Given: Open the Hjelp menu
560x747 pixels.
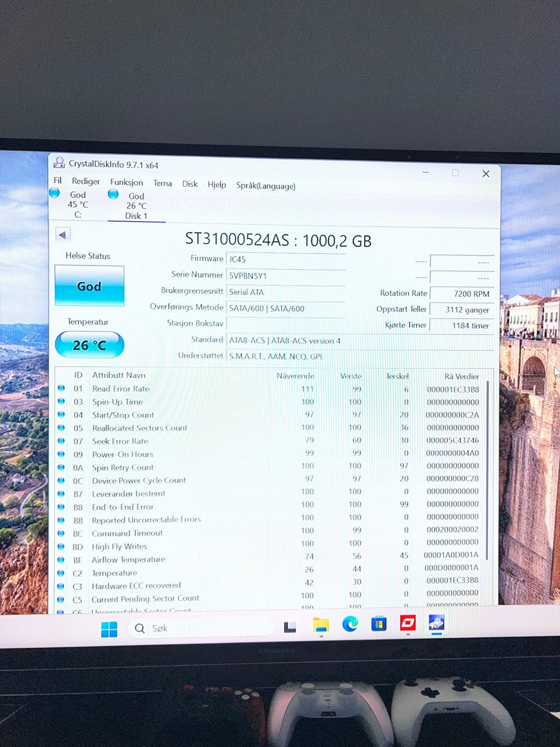Looking at the screenshot, I should [x=217, y=184].
